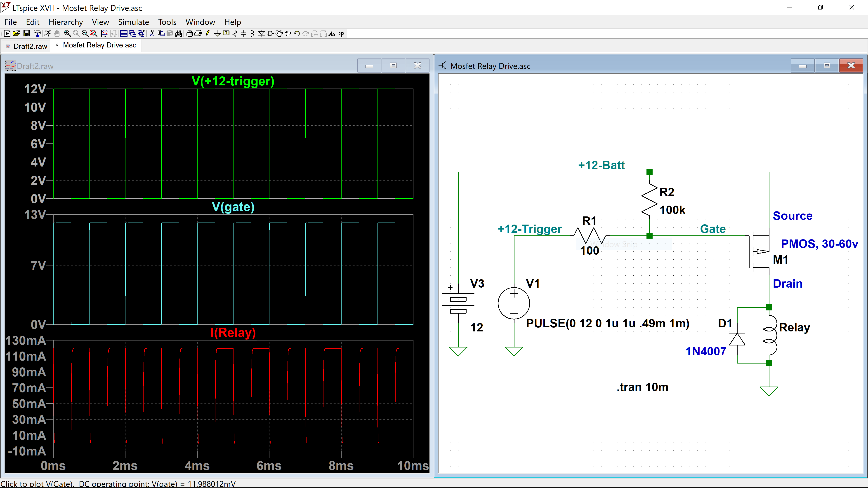The height and width of the screenshot is (488, 868).
Task: Click the R2 100k value label
Action: coord(672,210)
